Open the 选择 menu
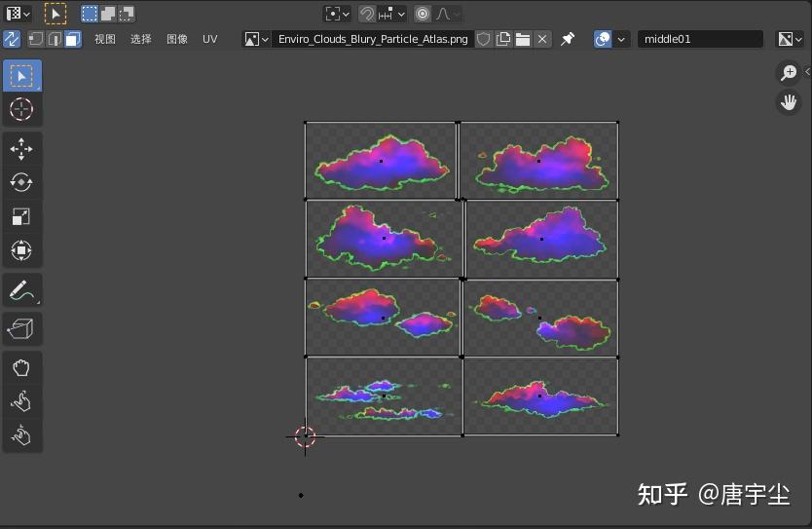This screenshot has width=812, height=529. pyautogui.click(x=141, y=39)
